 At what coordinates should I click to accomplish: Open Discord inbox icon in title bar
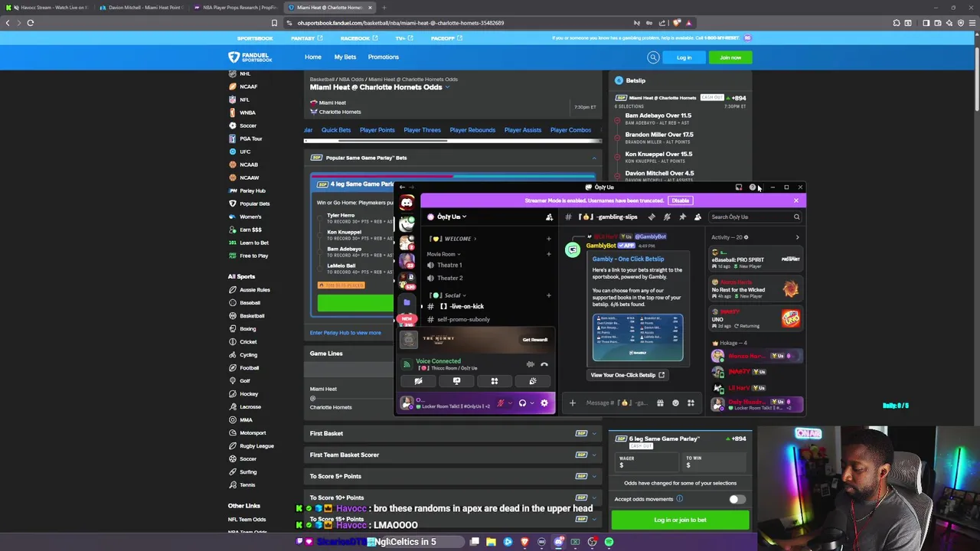pos(739,187)
